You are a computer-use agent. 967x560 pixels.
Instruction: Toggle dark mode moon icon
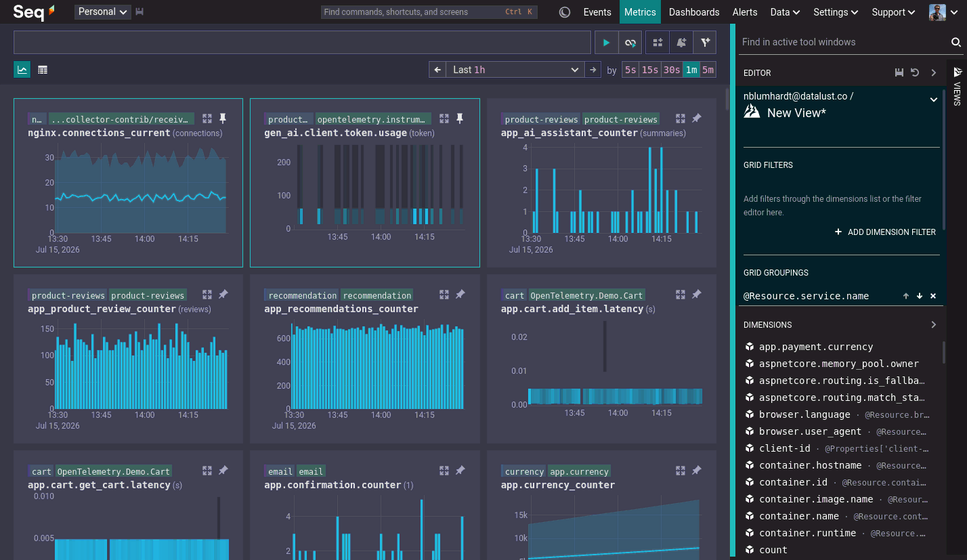click(565, 12)
